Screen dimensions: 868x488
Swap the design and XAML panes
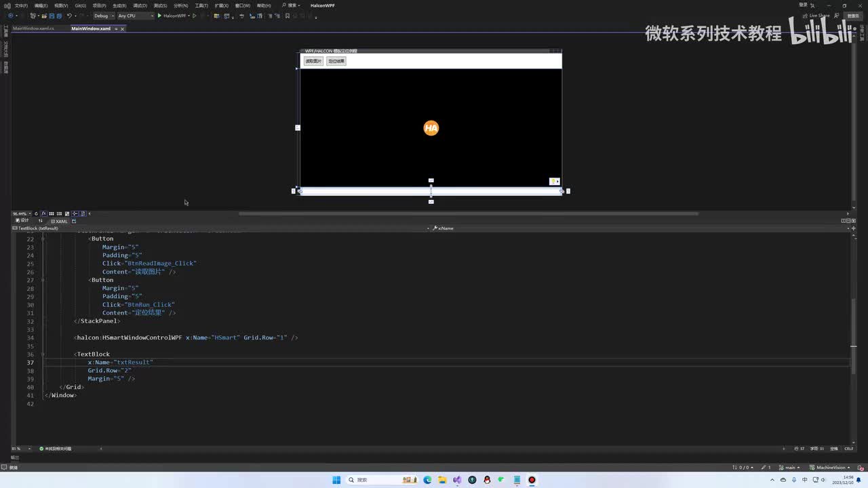pyautogui.click(x=41, y=221)
